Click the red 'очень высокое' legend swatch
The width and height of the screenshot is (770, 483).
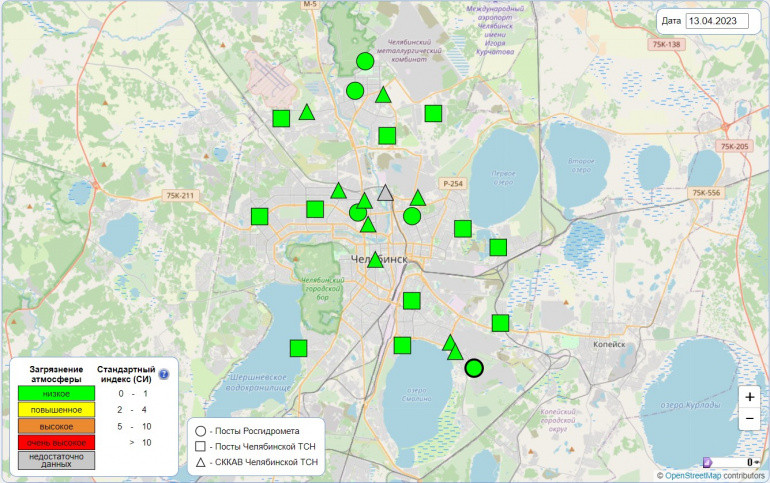tap(55, 442)
